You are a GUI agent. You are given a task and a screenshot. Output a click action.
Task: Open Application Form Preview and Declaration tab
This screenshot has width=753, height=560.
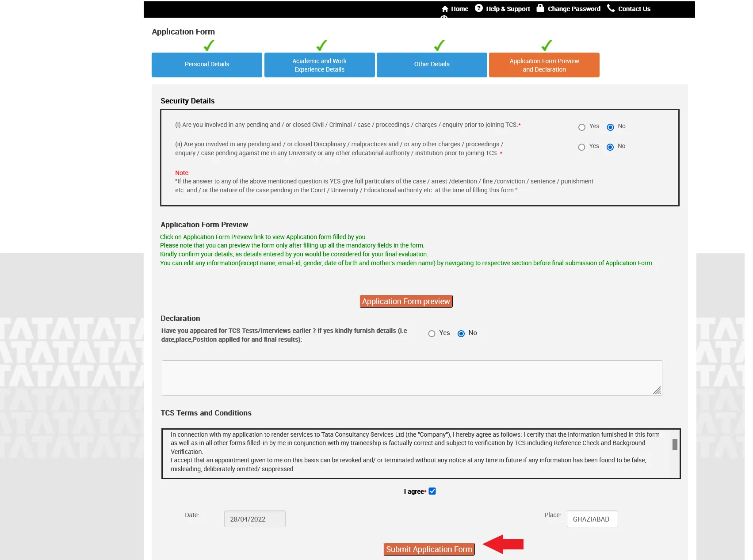point(544,65)
